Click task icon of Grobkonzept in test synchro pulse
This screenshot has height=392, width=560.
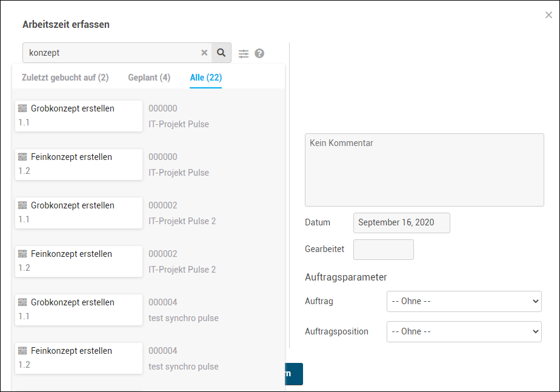pos(22,302)
